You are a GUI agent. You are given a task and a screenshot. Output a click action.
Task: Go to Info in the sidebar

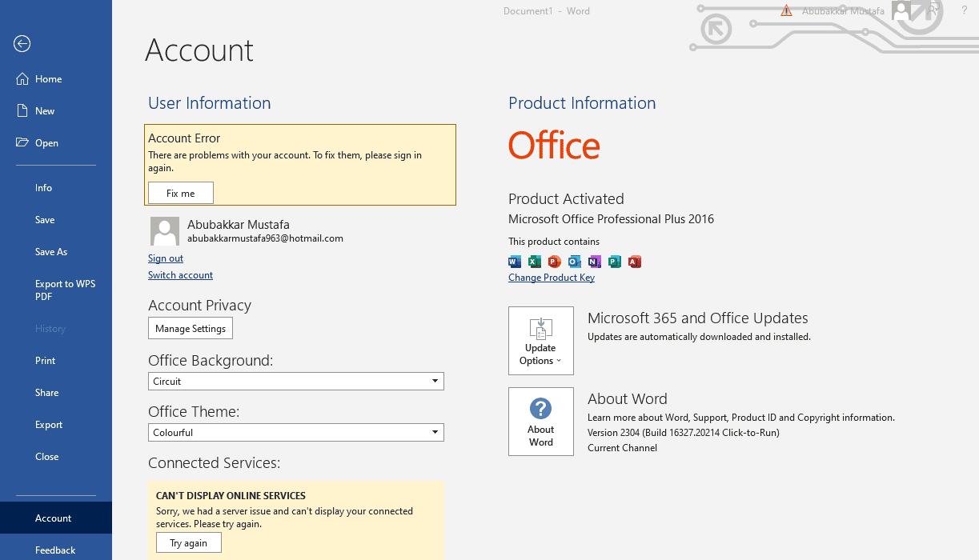(56, 188)
